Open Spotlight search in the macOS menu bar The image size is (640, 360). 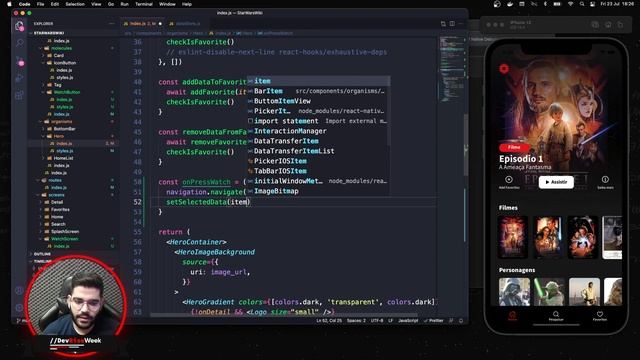point(582,4)
